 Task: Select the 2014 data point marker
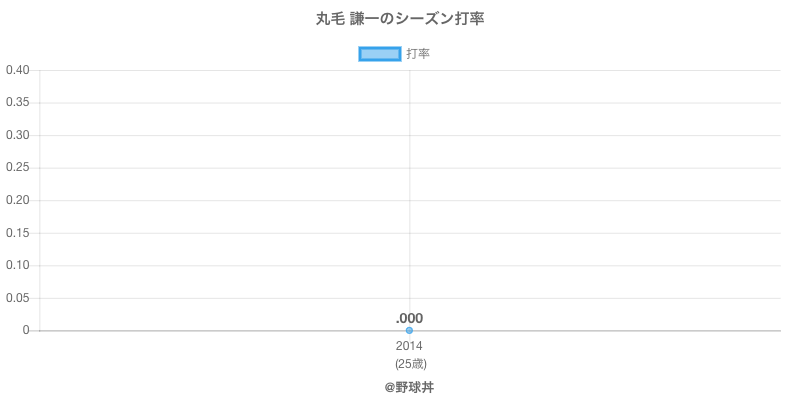tap(409, 330)
